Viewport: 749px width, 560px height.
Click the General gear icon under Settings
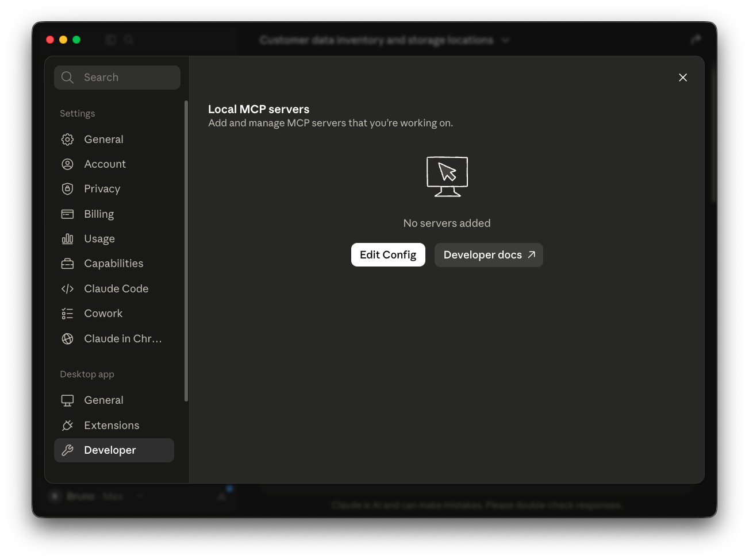pyautogui.click(x=67, y=140)
